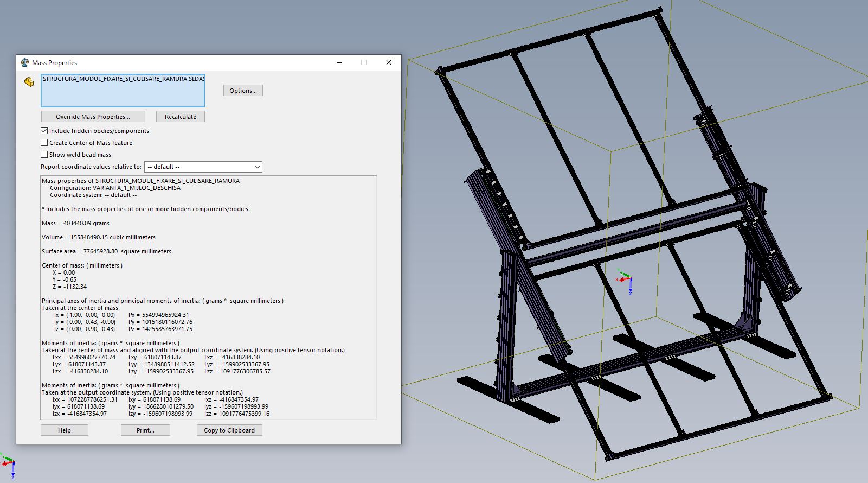Click the Mass Properties window title text
This screenshot has height=483, width=868.
point(54,63)
